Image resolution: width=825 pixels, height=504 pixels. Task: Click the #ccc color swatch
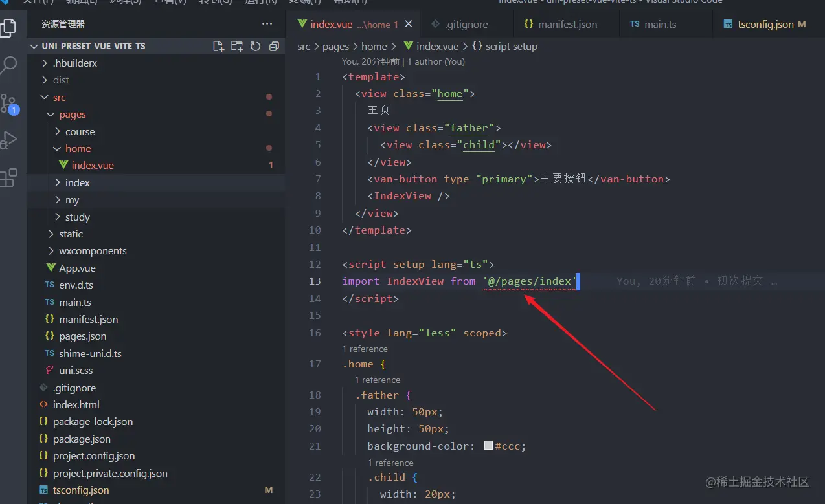pyautogui.click(x=489, y=446)
